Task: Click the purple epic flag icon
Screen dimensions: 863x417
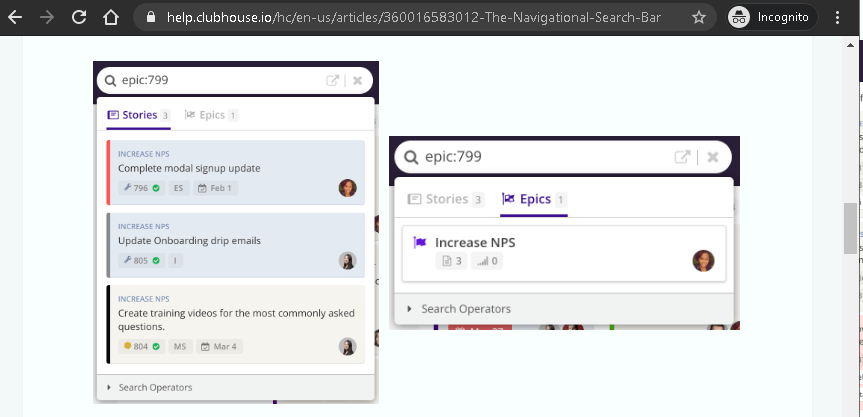Action: (420, 242)
